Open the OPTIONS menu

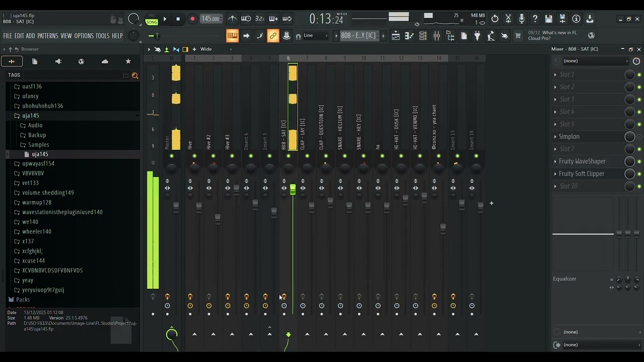click(x=84, y=36)
